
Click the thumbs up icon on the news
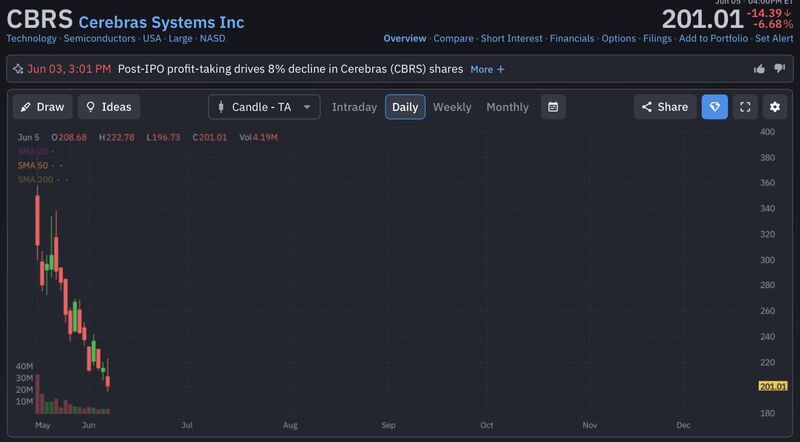coord(759,69)
